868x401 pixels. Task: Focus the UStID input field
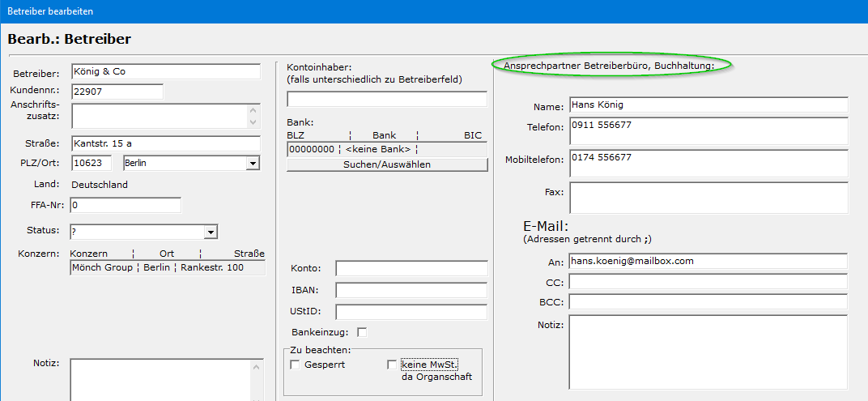(411, 312)
